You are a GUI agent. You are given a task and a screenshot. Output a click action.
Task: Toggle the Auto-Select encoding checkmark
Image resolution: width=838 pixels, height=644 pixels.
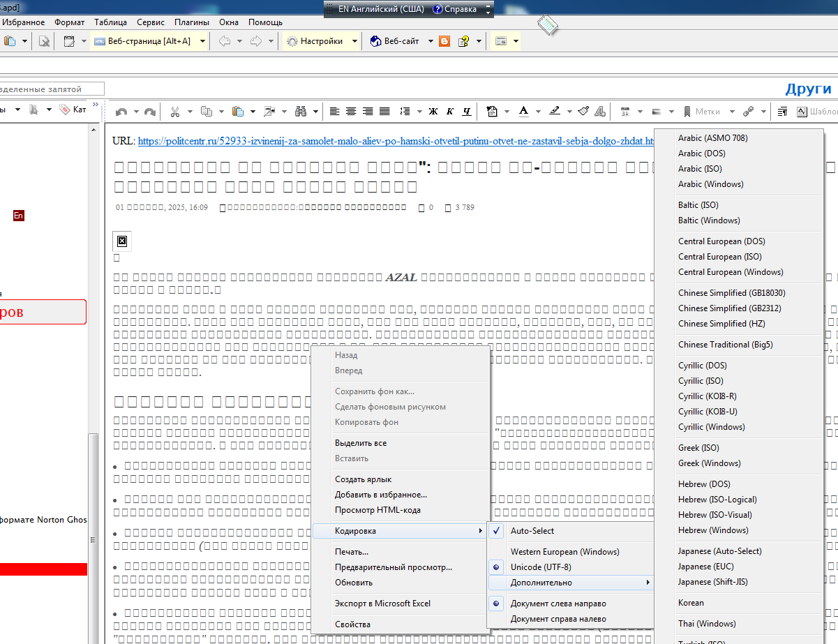[x=496, y=531]
